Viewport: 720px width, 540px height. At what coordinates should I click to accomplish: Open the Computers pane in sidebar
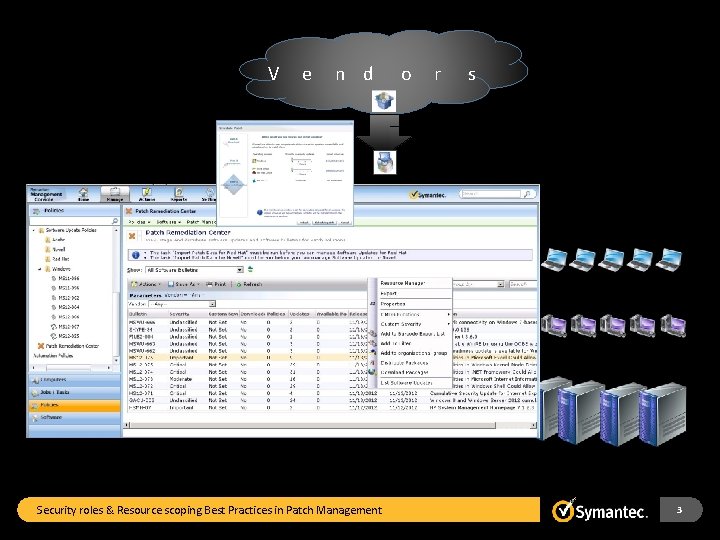point(74,380)
